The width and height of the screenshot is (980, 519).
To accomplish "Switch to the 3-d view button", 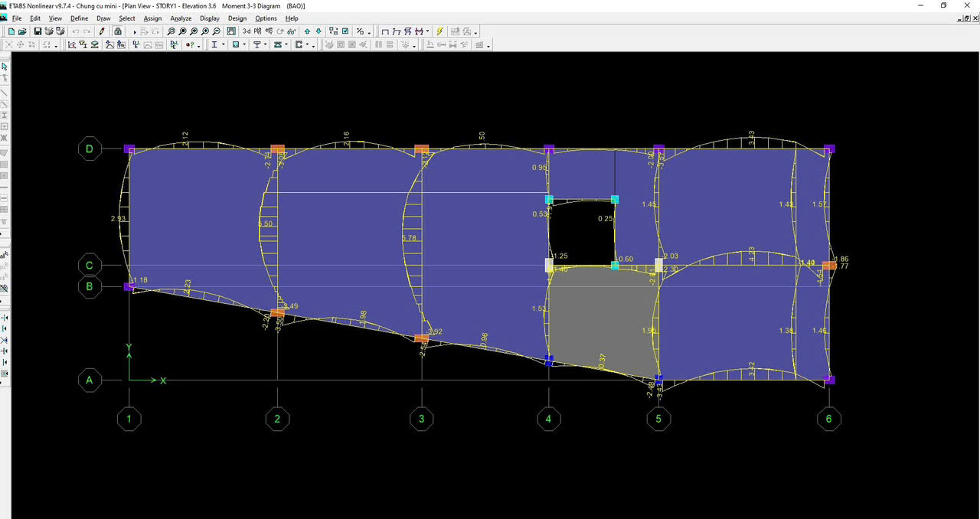I will coord(247,31).
